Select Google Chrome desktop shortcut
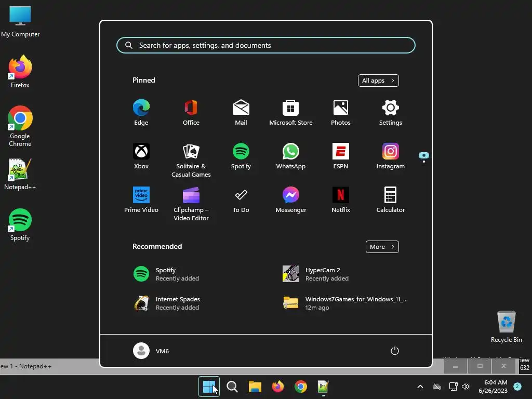This screenshot has width=532, height=399. [x=20, y=126]
